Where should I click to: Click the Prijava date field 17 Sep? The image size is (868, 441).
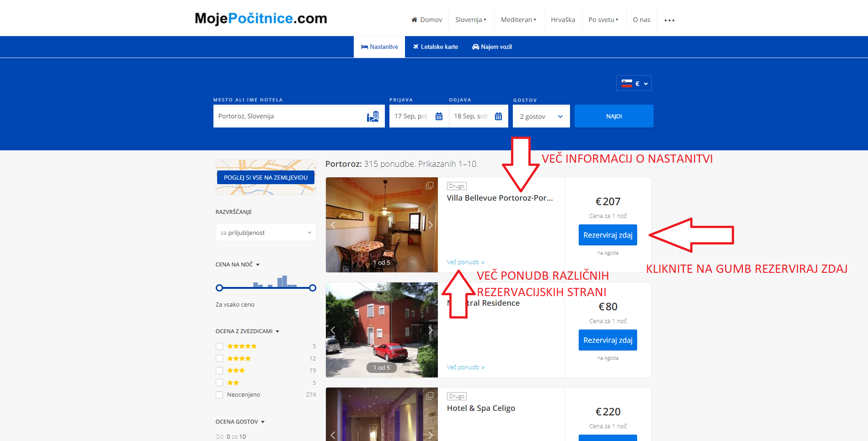[419, 116]
